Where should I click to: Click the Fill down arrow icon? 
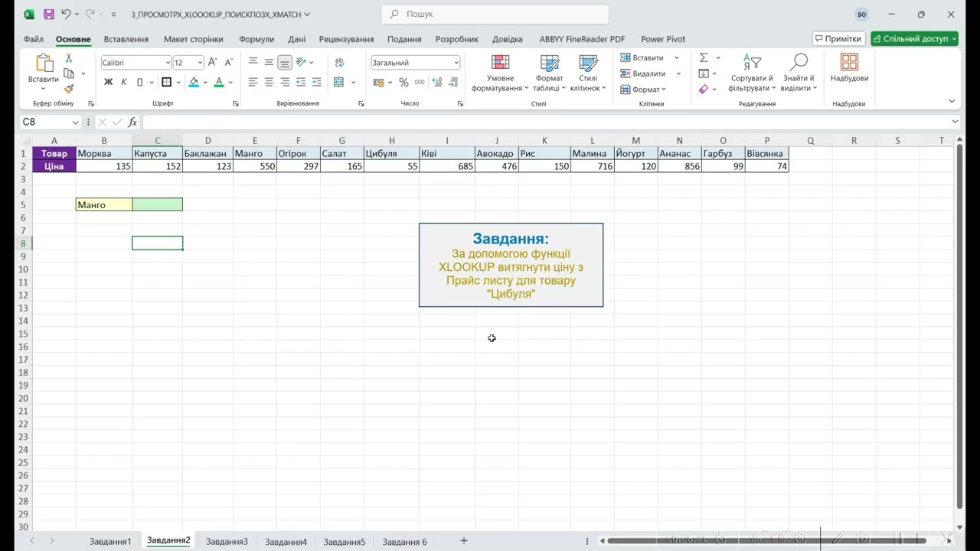pos(704,73)
